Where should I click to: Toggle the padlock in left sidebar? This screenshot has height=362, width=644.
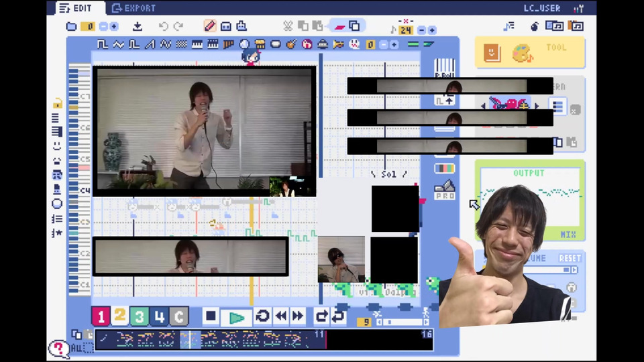(x=58, y=103)
